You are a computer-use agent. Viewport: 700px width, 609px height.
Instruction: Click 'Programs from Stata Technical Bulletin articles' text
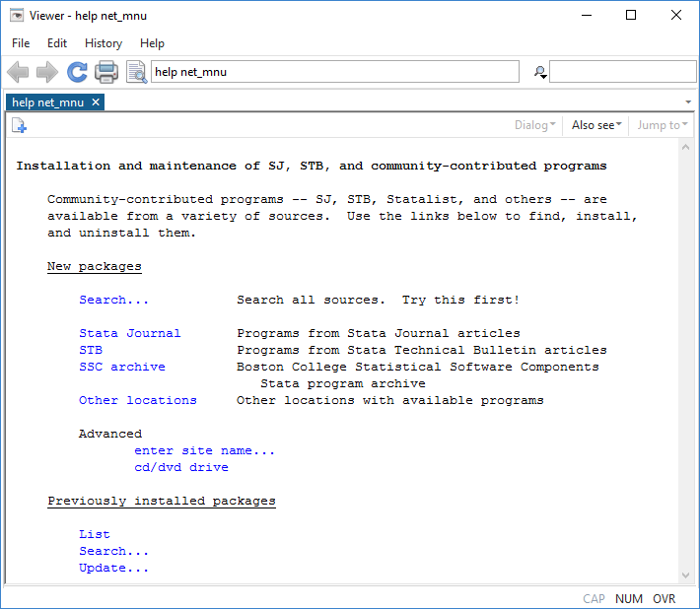click(x=422, y=350)
